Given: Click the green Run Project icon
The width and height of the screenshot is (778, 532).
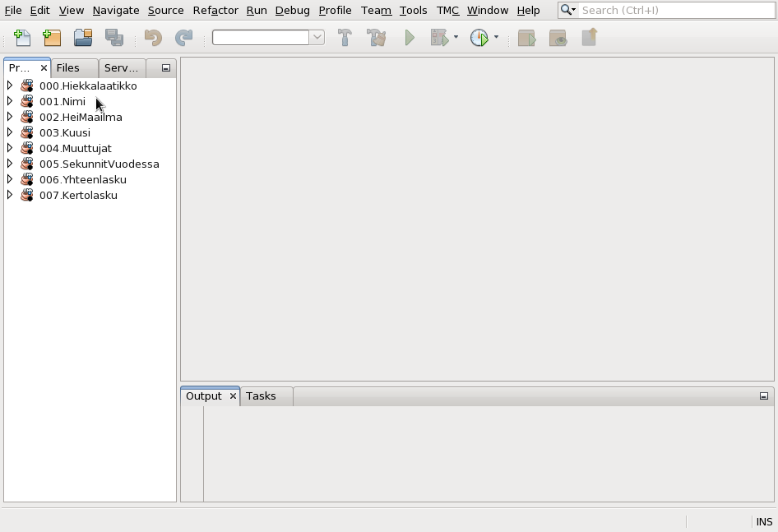Looking at the screenshot, I should (410, 38).
